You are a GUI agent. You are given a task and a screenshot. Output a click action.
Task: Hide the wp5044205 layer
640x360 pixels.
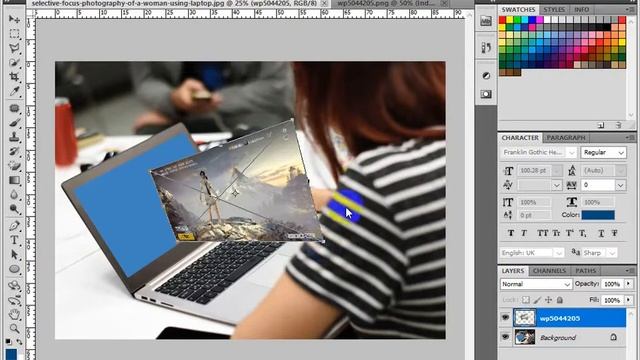tap(505, 318)
